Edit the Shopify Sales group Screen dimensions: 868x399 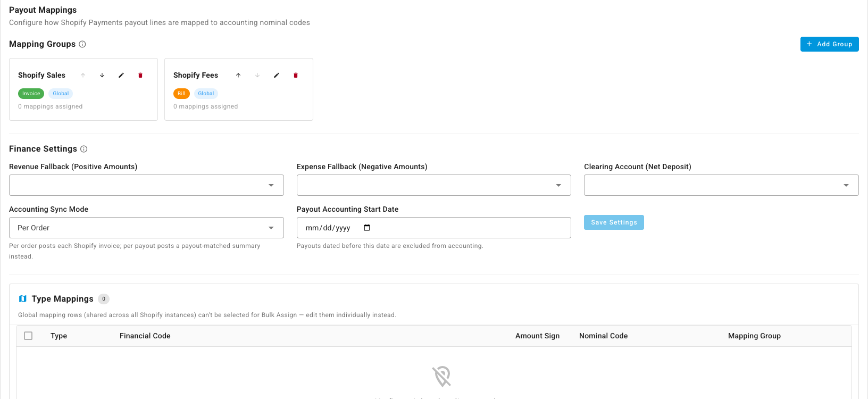[121, 75]
